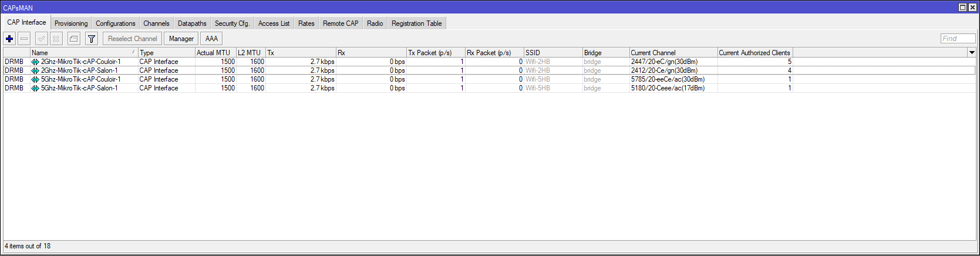Open the Filter funnel icon
Viewport: 980px width, 256px height.
click(x=92, y=39)
